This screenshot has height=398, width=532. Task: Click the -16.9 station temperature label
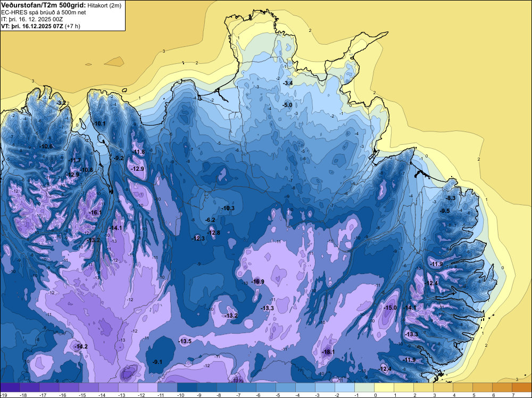257,281
